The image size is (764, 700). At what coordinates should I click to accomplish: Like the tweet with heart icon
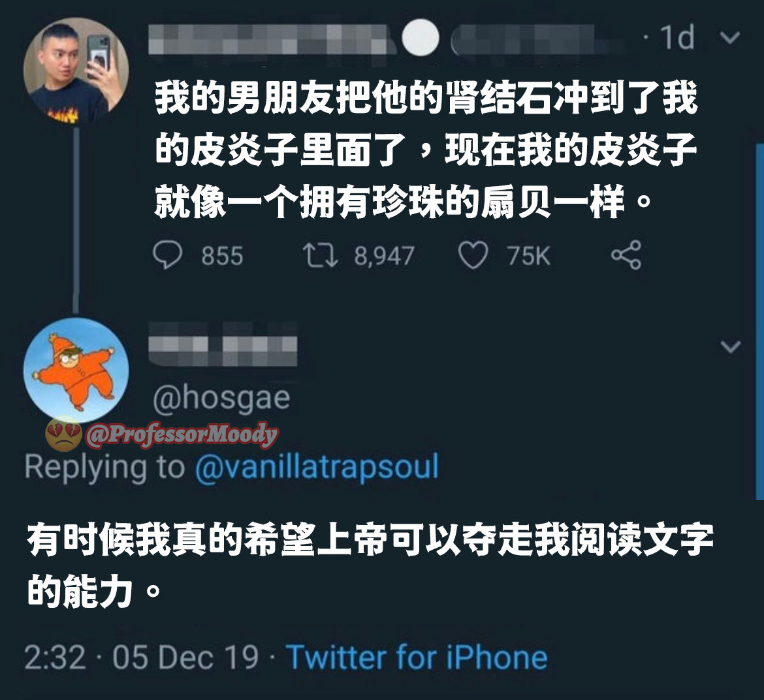pos(473,255)
